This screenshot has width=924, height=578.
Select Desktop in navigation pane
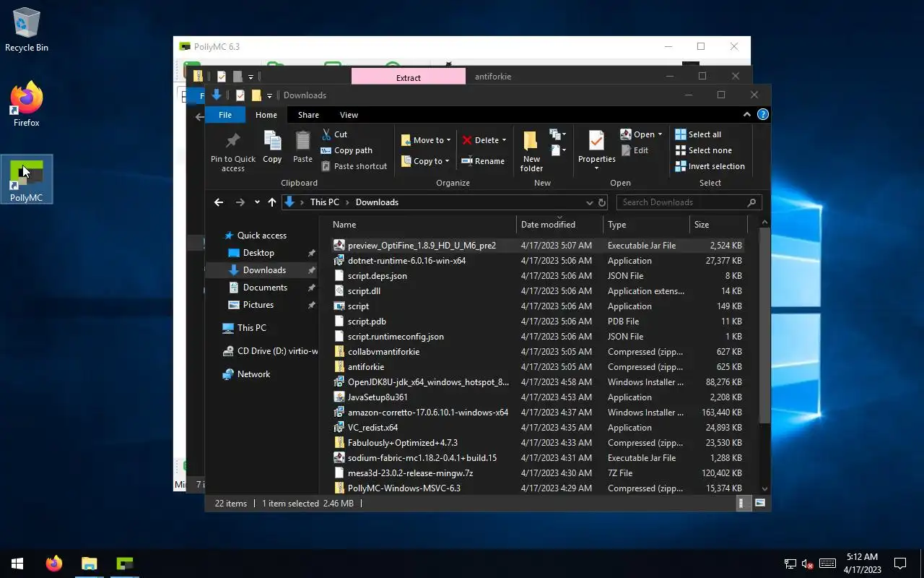[258, 253]
